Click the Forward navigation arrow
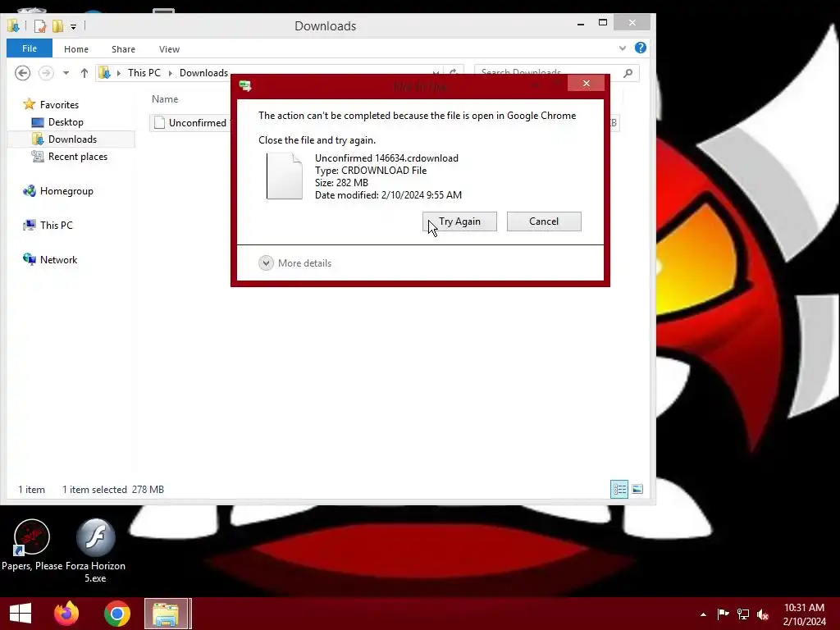Screen dimensions: 840x630 point(46,73)
